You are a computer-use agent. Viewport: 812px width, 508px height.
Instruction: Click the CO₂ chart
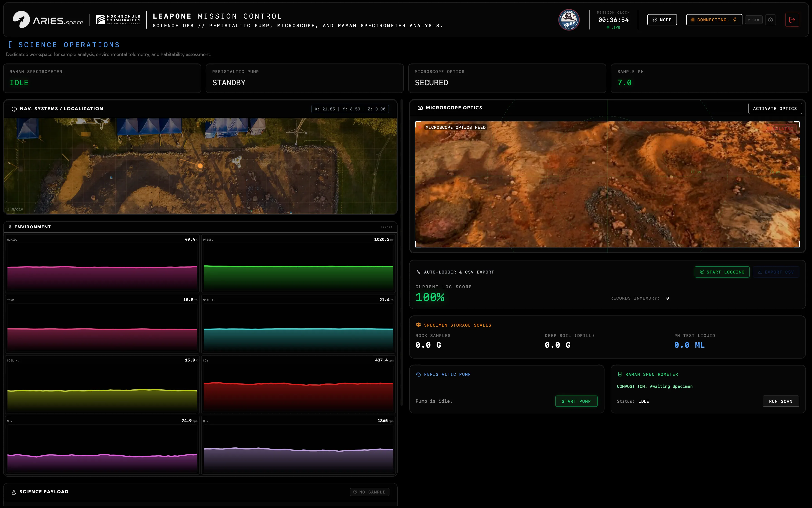[298, 384]
